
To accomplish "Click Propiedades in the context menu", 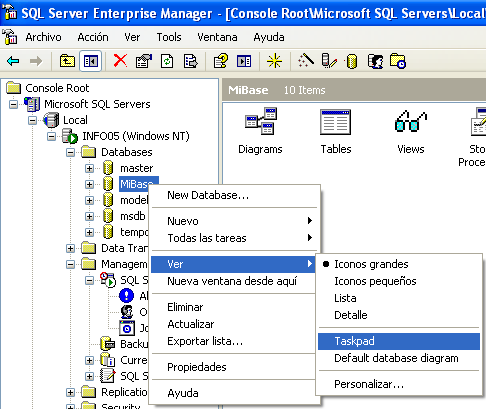I will click(x=233, y=367).
